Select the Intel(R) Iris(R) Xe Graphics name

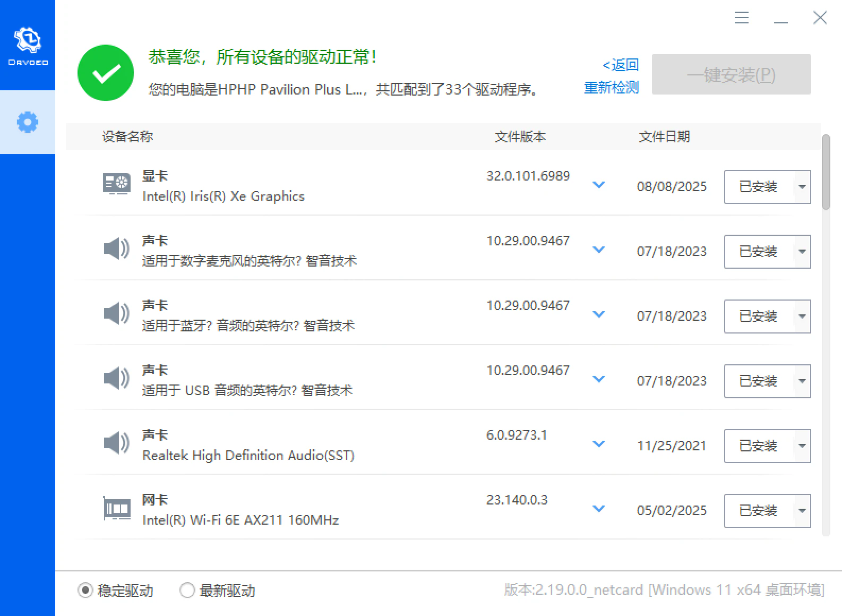224,196
